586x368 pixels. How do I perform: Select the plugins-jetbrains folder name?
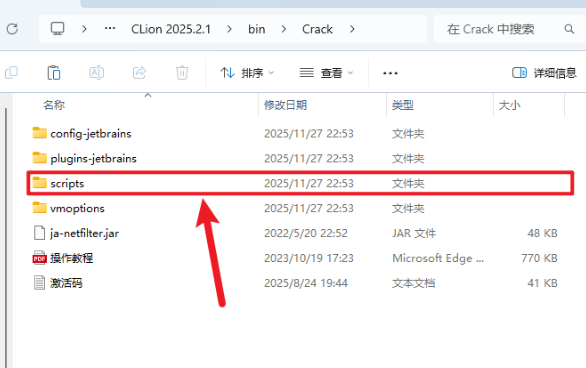(x=93, y=158)
